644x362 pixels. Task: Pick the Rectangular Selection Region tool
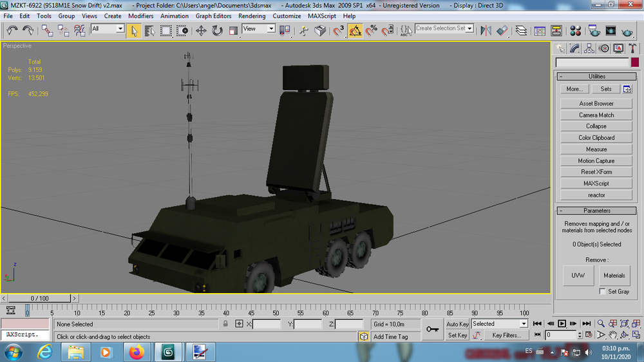click(x=166, y=30)
